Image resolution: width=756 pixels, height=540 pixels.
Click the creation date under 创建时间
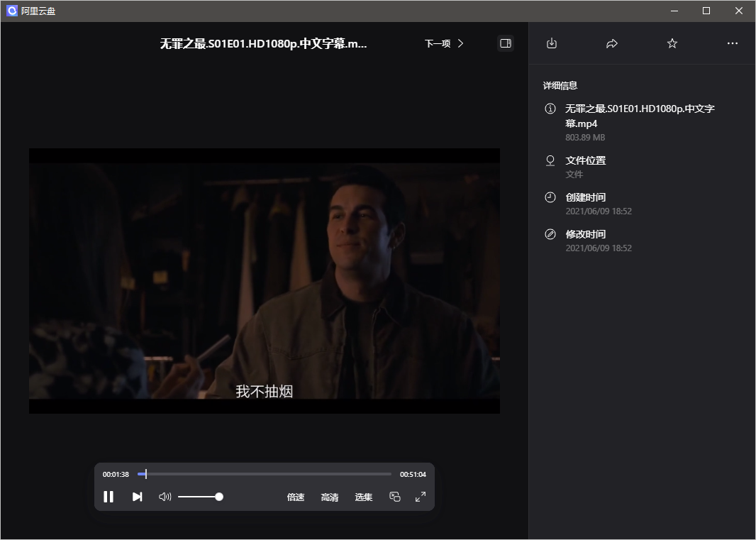[x=599, y=211]
